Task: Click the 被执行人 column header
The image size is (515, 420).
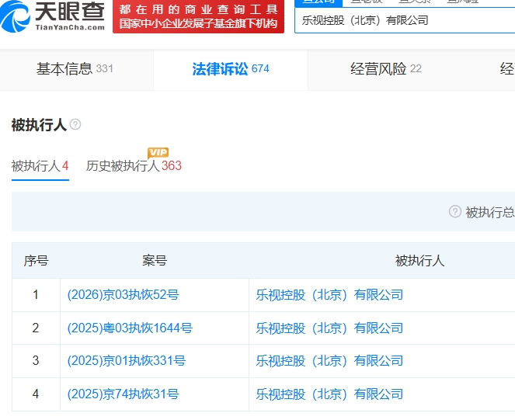Action: (419, 261)
